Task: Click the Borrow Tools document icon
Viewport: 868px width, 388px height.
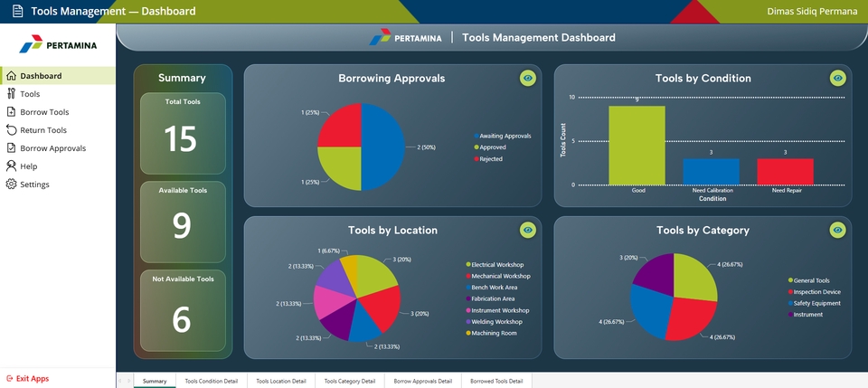Action: pos(11,112)
